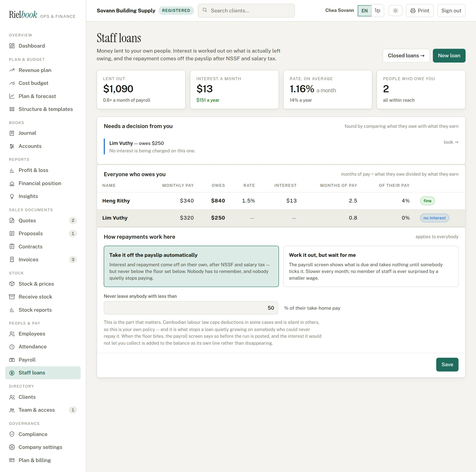Follow the 'look →' link for Lim Vuthy
Image resolution: width=476 pixels, height=472 pixels.
click(x=451, y=142)
